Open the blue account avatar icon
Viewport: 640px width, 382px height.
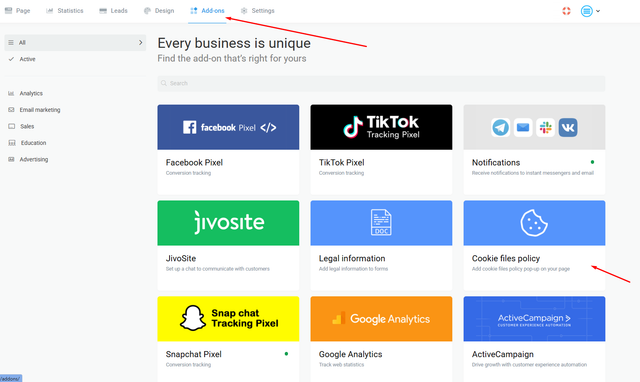587,11
